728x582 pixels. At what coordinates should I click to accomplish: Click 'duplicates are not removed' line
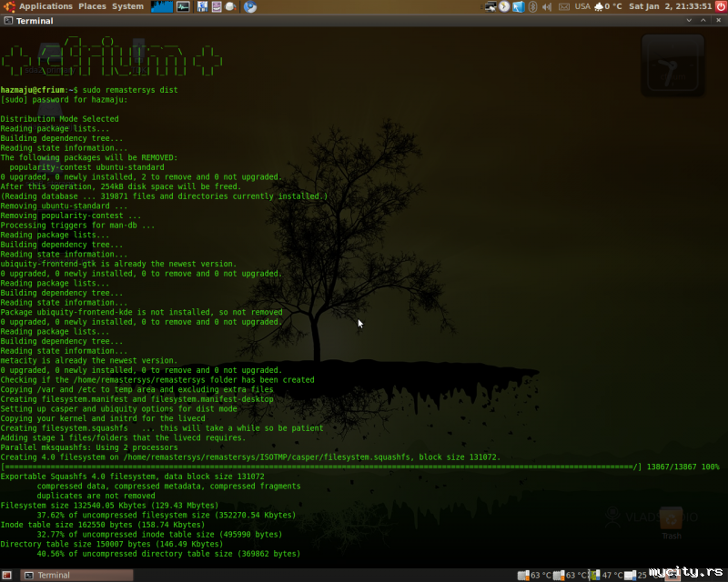tap(96, 496)
